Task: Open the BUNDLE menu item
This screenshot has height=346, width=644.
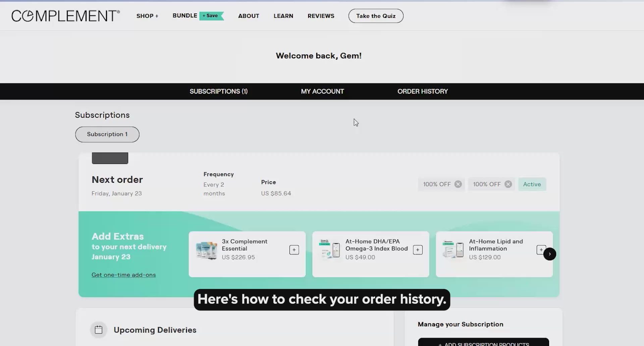Action: pos(185,15)
